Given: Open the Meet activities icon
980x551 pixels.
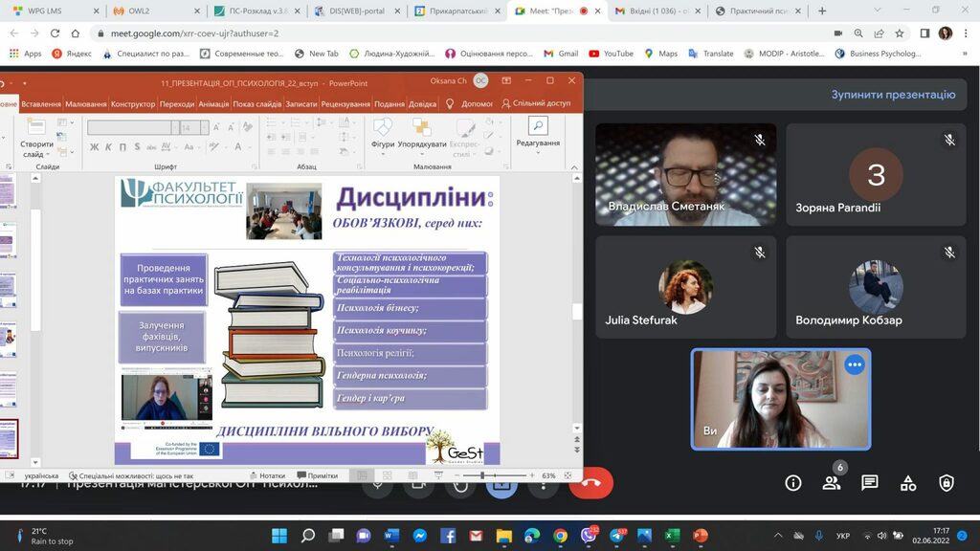Looking at the screenshot, I should (907, 483).
